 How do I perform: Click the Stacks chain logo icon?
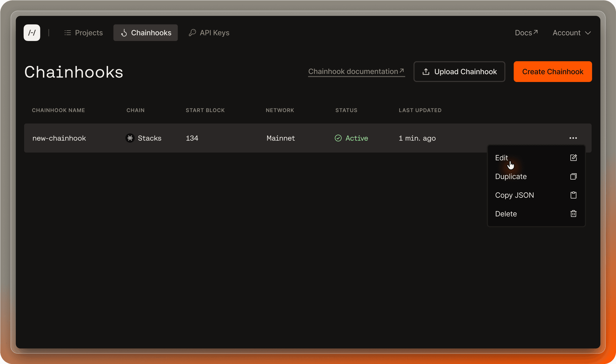pyautogui.click(x=130, y=138)
